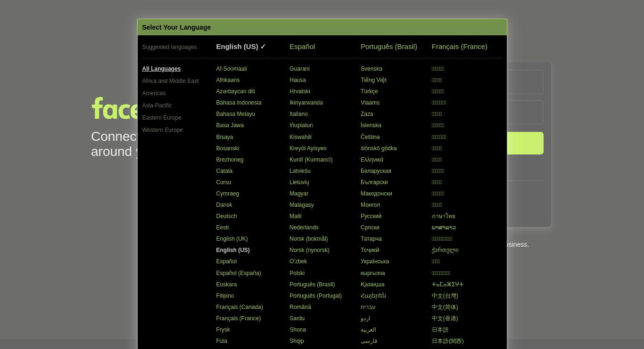Select Nederlands
644x349 pixels.
tap(304, 227)
